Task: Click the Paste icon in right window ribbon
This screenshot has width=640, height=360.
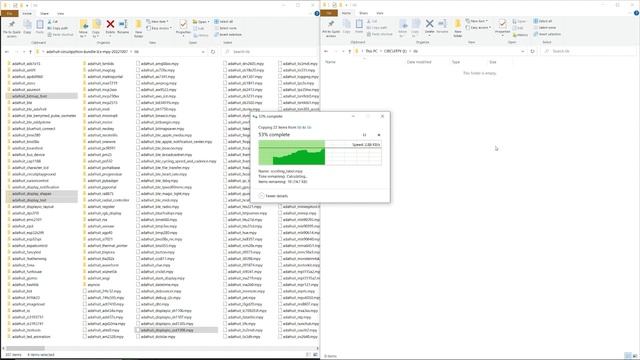Action: point(359,27)
